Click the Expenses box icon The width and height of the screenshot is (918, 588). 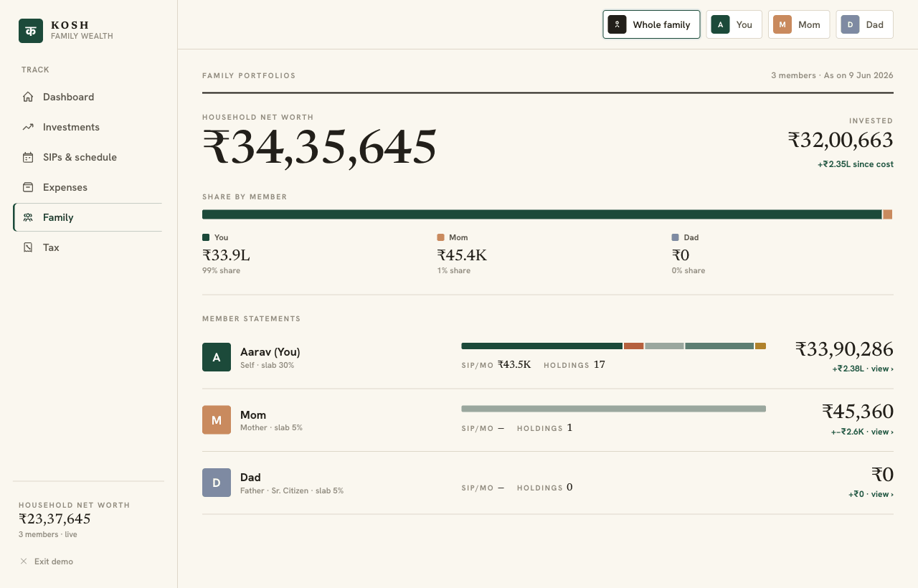point(28,187)
